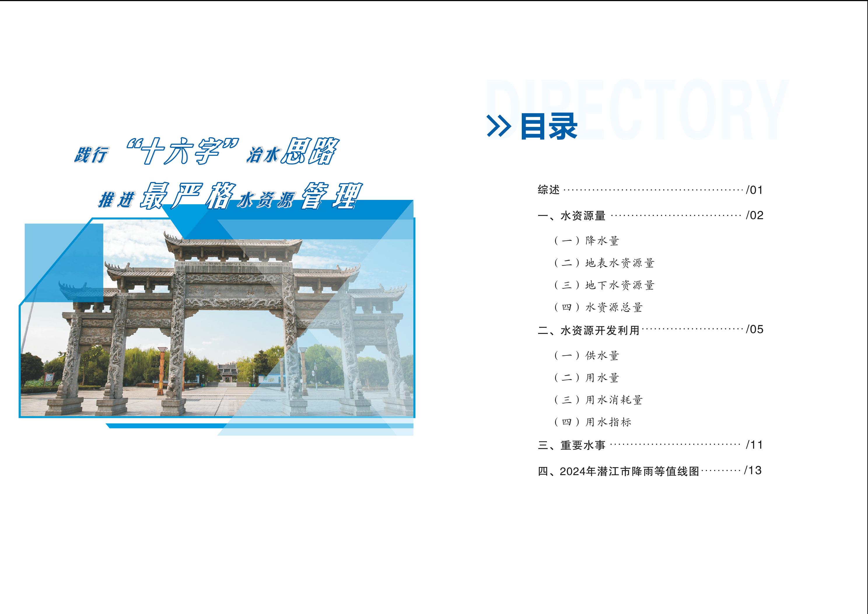The height and width of the screenshot is (614, 868).
Task: Click the 推进最严格水资源管理 slogan line
Action: coord(231,197)
